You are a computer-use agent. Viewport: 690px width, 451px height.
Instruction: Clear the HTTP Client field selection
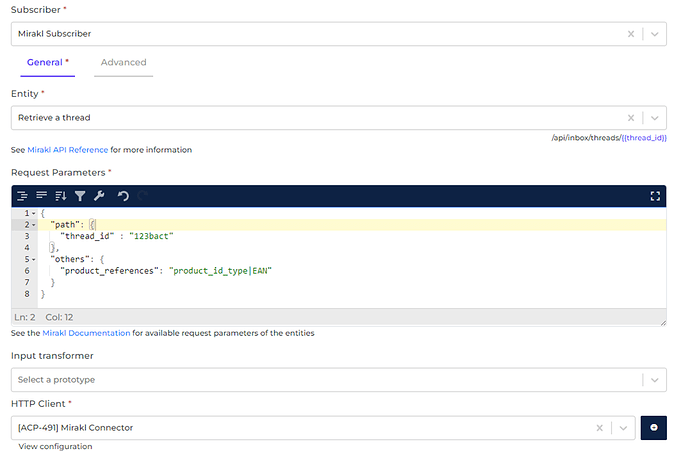pos(599,428)
